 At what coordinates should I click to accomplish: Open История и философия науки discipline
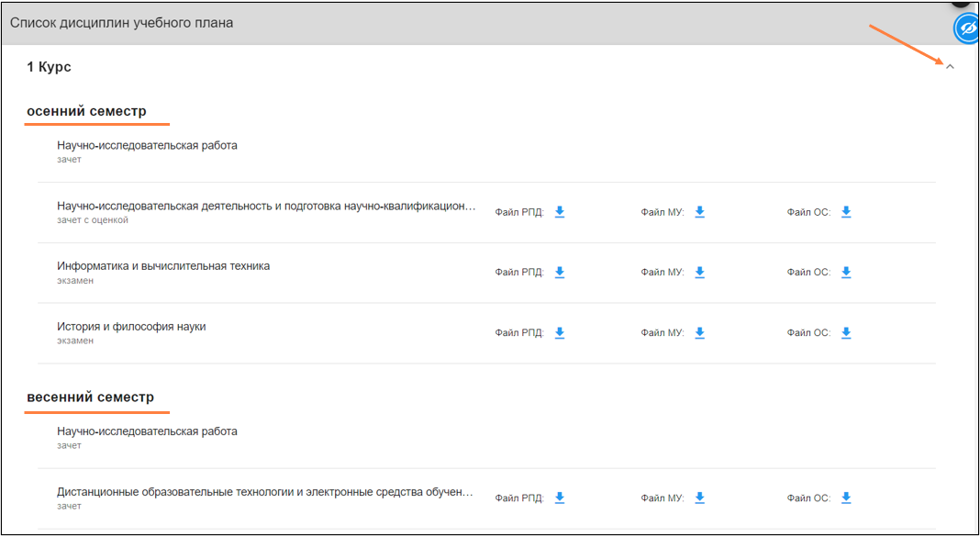pos(131,326)
